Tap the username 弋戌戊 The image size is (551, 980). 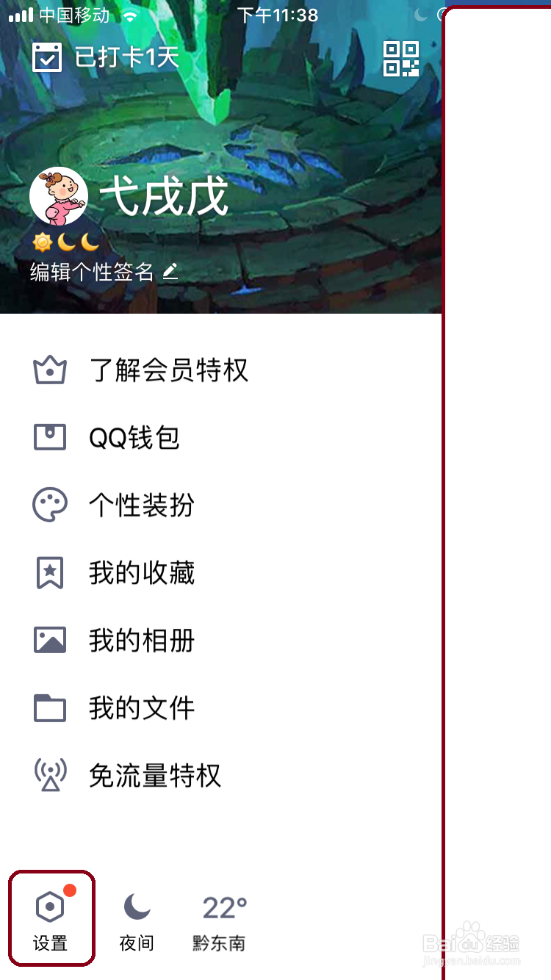coord(164,196)
